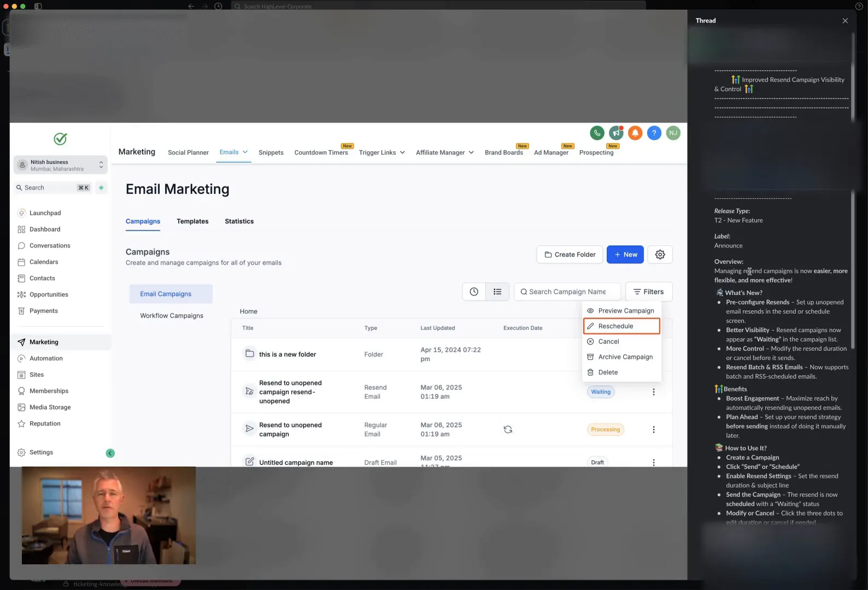The width and height of the screenshot is (868, 590).
Task: Open Media Storage in sidebar
Action: coord(50,407)
